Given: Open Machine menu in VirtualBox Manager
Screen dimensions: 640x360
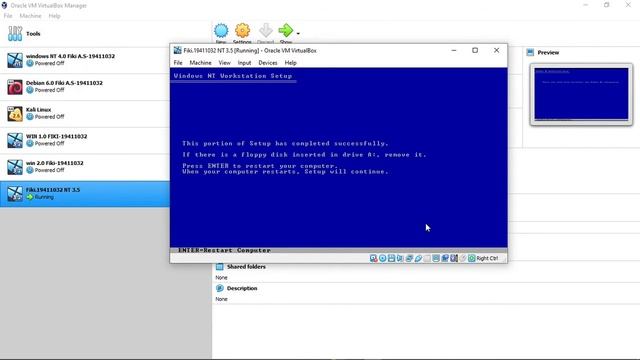Looking at the screenshot, I should (31, 16).
